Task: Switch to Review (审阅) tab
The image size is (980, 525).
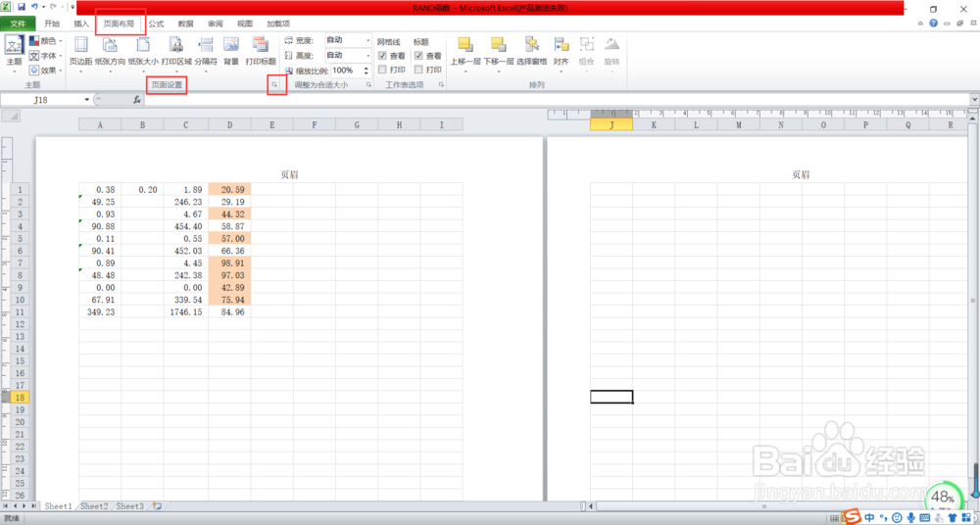Action: 215,24
